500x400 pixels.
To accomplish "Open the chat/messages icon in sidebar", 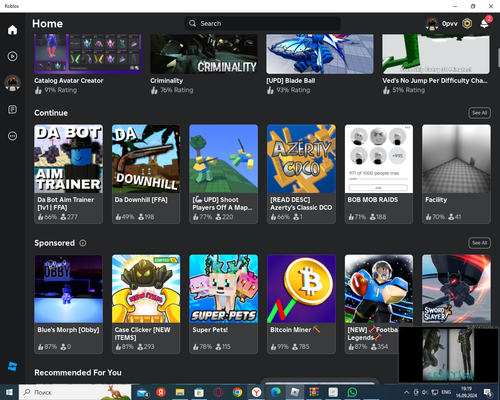I will tap(12, 109).
